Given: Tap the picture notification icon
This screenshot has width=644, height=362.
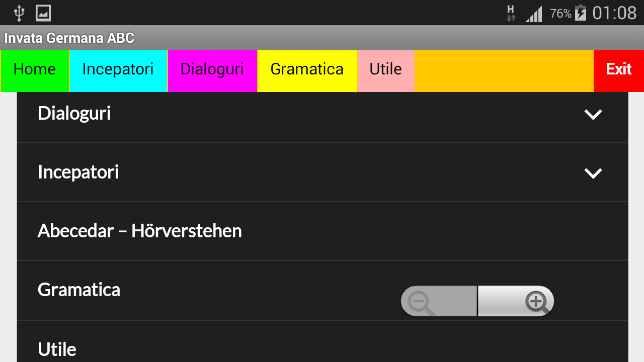Looking at the screenshot, I should point(43,13).
